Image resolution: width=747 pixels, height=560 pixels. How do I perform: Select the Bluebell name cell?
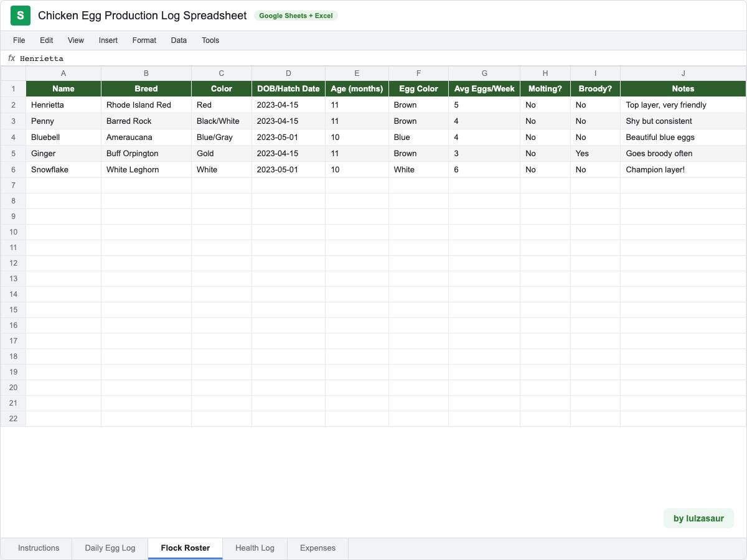pyautogui.click(x=63, y=138)
